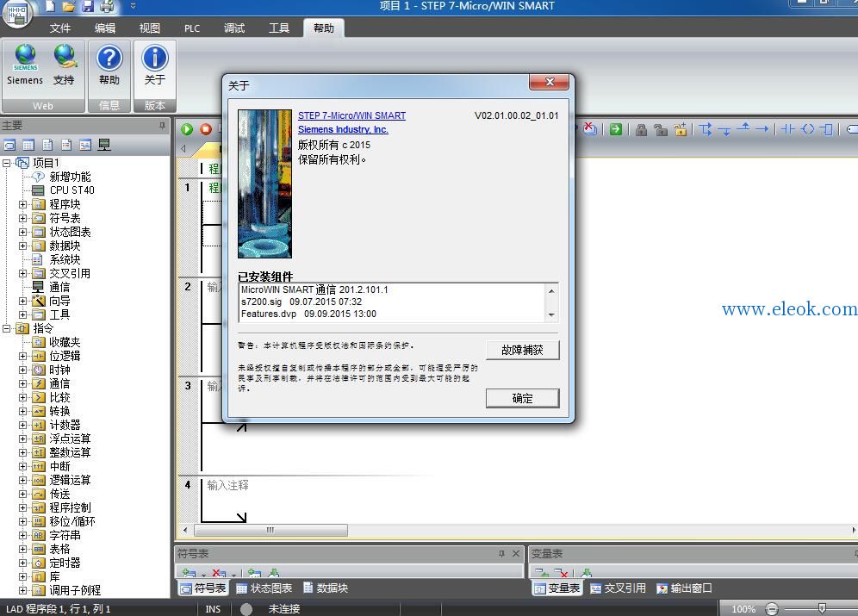Open the 编辑 ribbon tab
The width and height of the screenshot is (858, 616).
105,28
